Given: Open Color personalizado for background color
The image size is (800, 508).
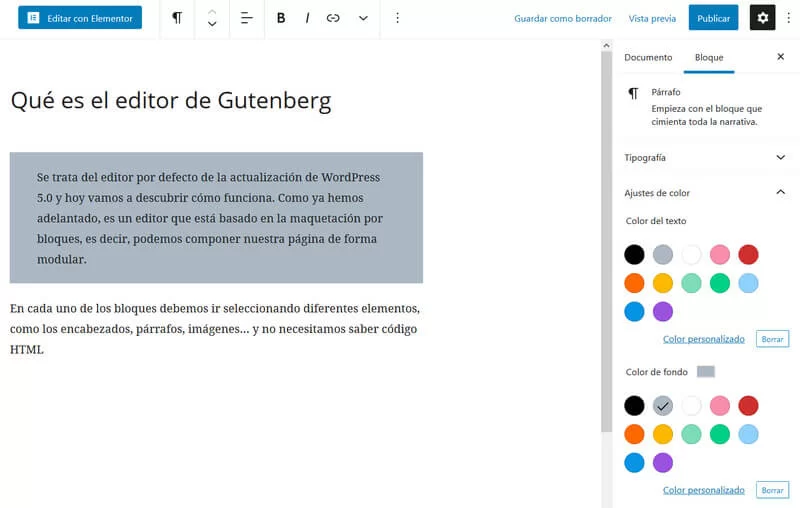Looking at the screenshot, I should click(x=704, y=490).
